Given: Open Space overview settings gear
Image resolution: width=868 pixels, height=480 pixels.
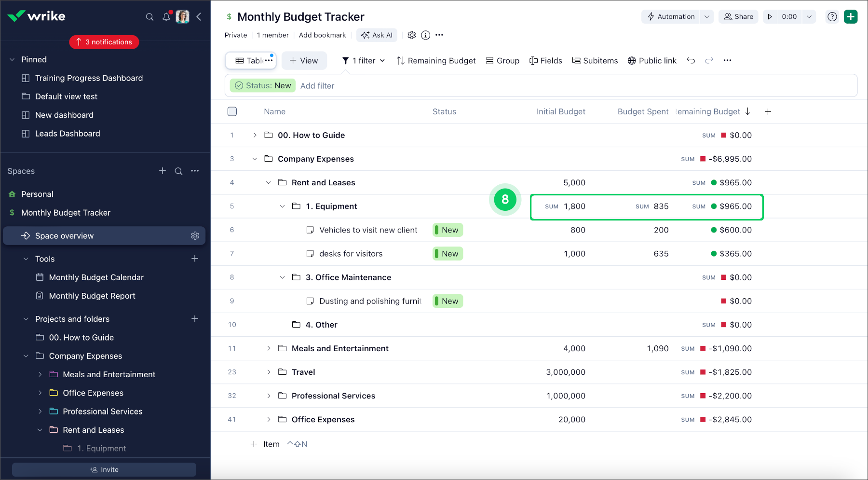Looking at the screenshot, I should tap(195, 236).
